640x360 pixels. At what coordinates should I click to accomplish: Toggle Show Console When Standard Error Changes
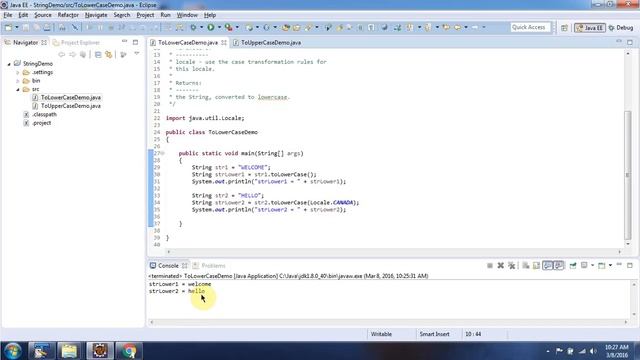click(559, 266)
